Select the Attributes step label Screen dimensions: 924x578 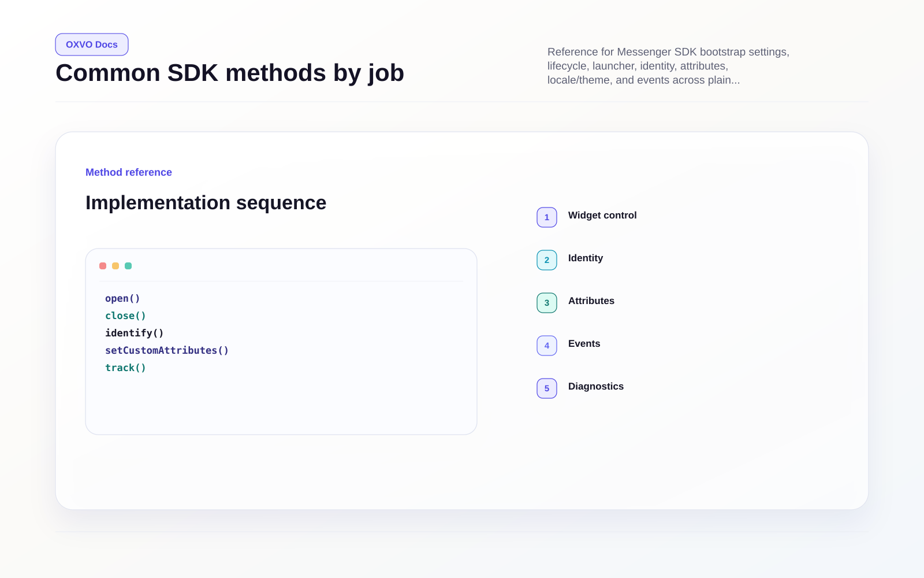coord(591,301)
